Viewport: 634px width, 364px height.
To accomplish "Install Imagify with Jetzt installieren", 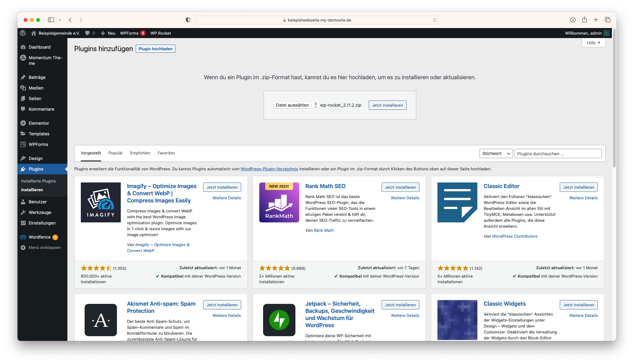I will pos(222,187).
